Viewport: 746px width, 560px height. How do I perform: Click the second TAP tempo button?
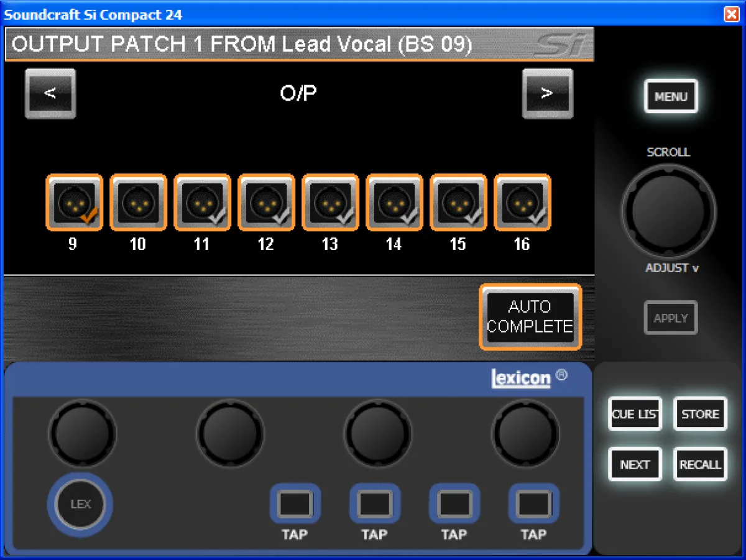pos(375,504)
